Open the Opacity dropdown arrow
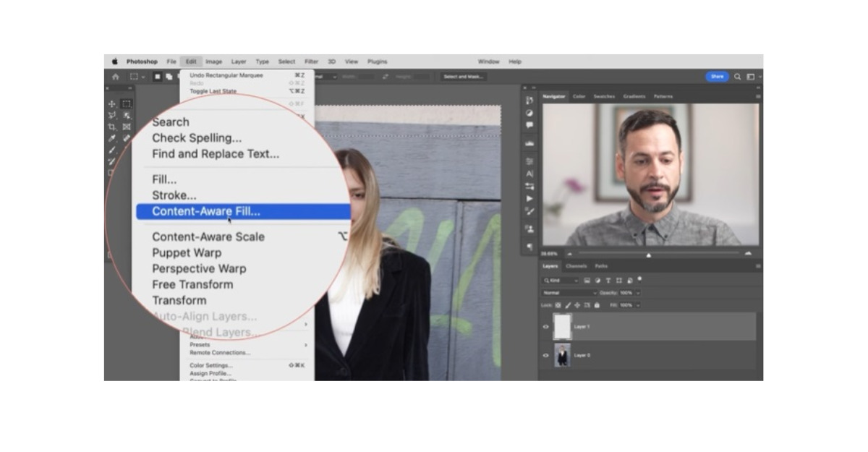Image resolution: width=868 pixels, height=452 pixels. (x=638, y=293)
